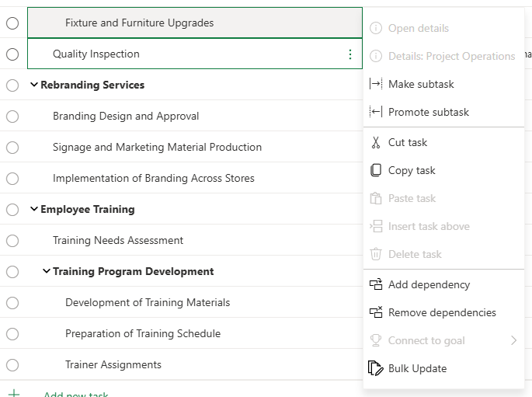Select Signage and Marketing Material Production task
The height and width of the screenshot is (397, 532).
(x=157, y=148)
